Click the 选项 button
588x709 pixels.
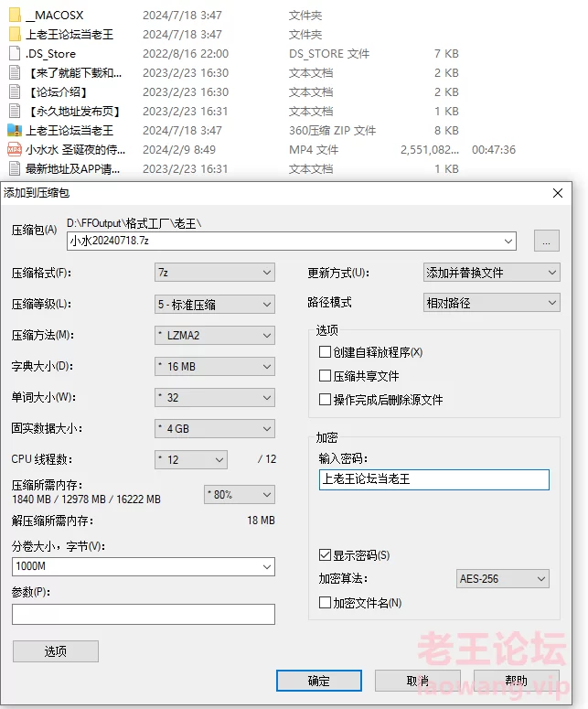pyautogui.click(x=56, y=651)
